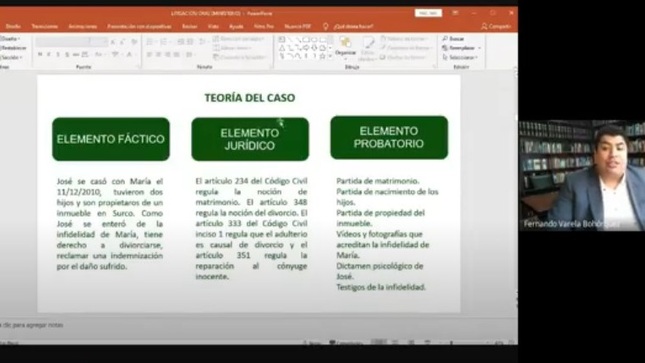The image size is (645, 363).
Task: Toggle bold text formatting (N)
Action: click(x=40, y=54)
